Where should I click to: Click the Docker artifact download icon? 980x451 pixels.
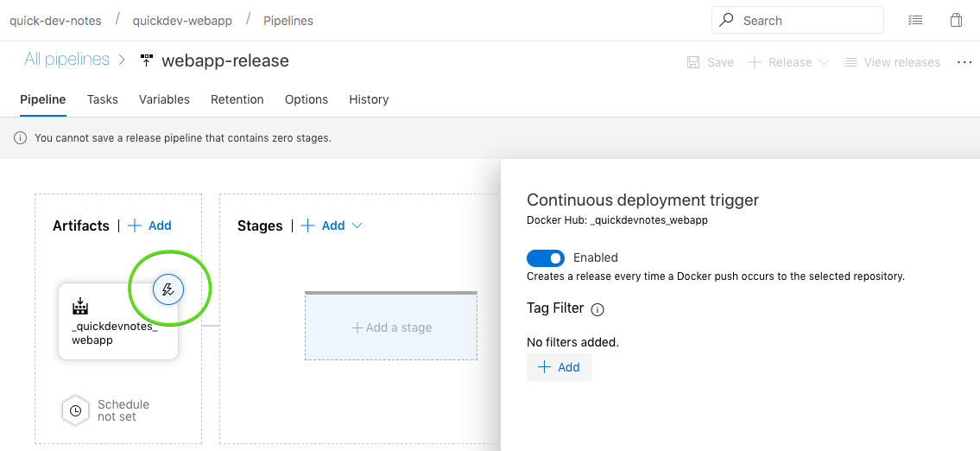pyautogui.click(x=80, y=306)
